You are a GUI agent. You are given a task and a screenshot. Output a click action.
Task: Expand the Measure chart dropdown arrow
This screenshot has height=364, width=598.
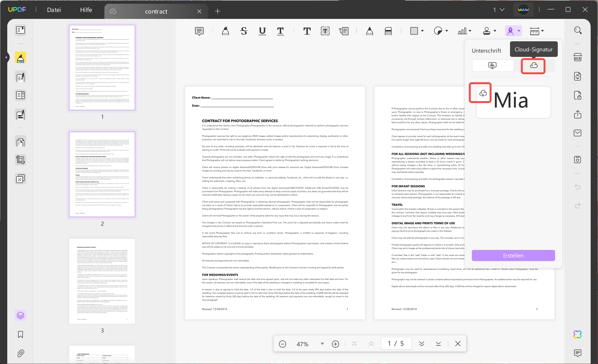(x=470, y=31)
